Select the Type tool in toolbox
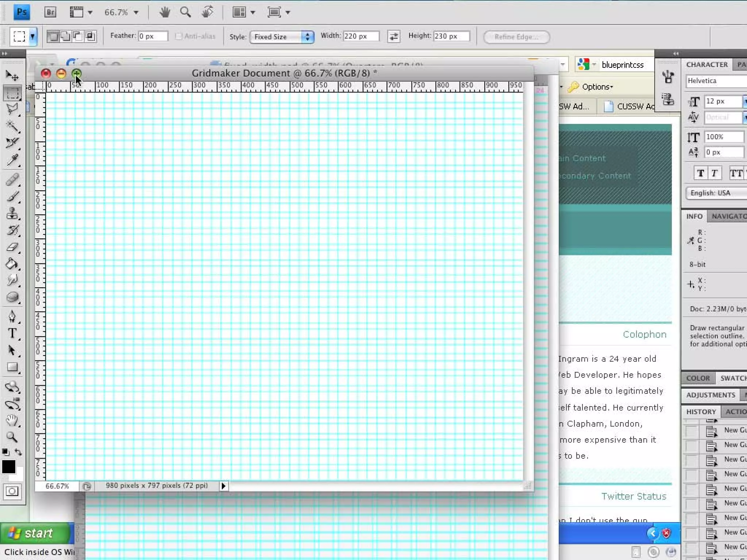 tap(12, 333)
